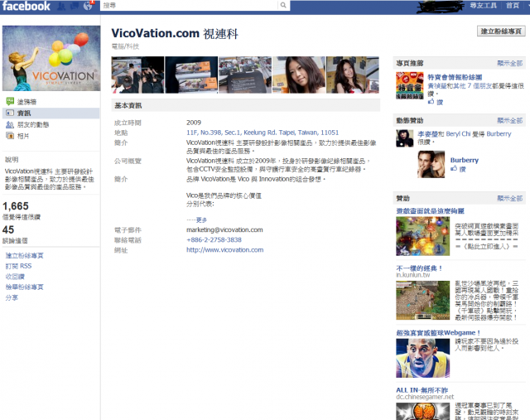Show all in 贊助 ads section

pos(510,198)
